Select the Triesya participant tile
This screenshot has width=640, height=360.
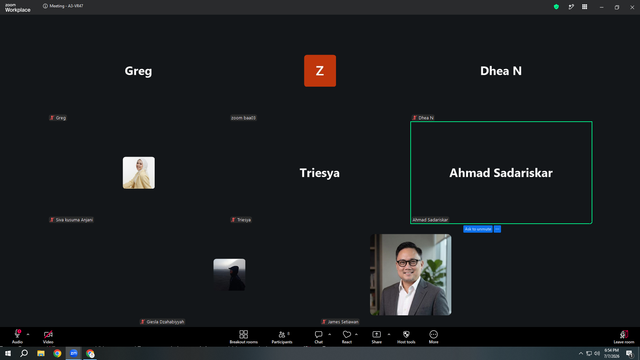click(x=320, y=173)
